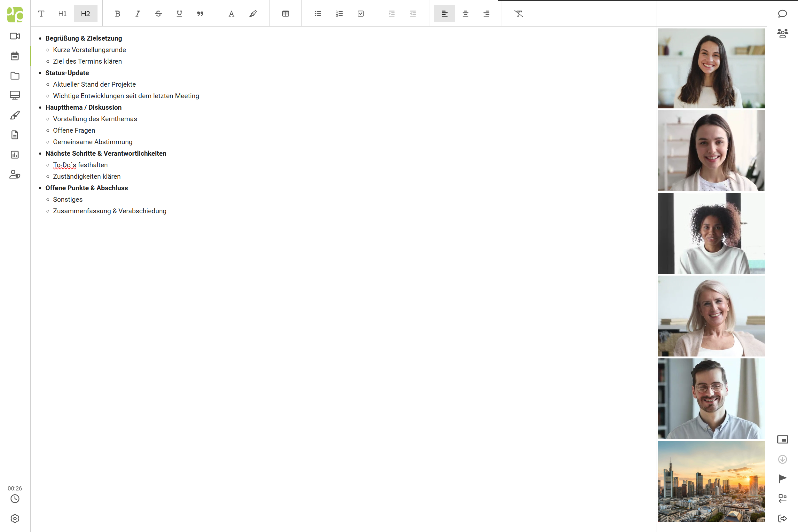The image size is (798, 532).
Task: Click the leave meeting exit icon
Action: [782, 519]
